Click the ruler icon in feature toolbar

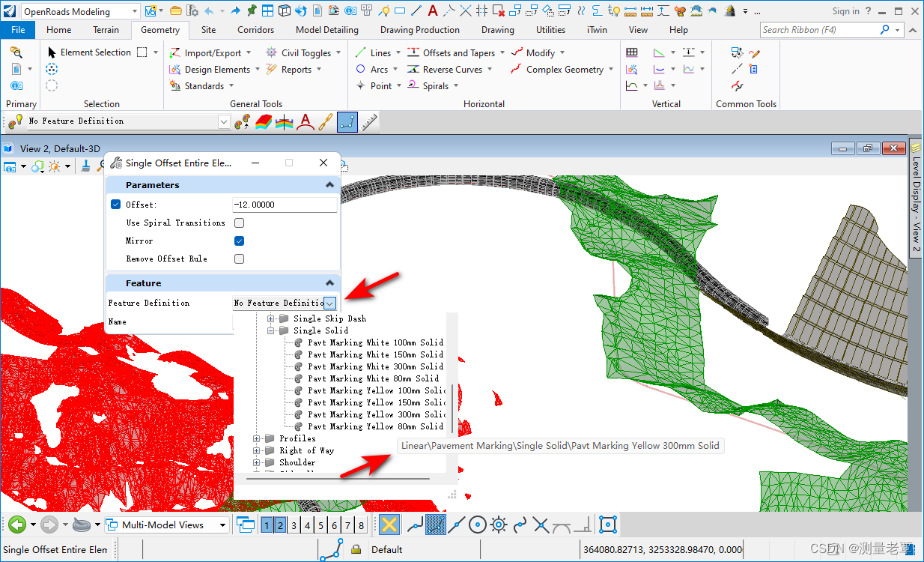click(x=368, y=122)
